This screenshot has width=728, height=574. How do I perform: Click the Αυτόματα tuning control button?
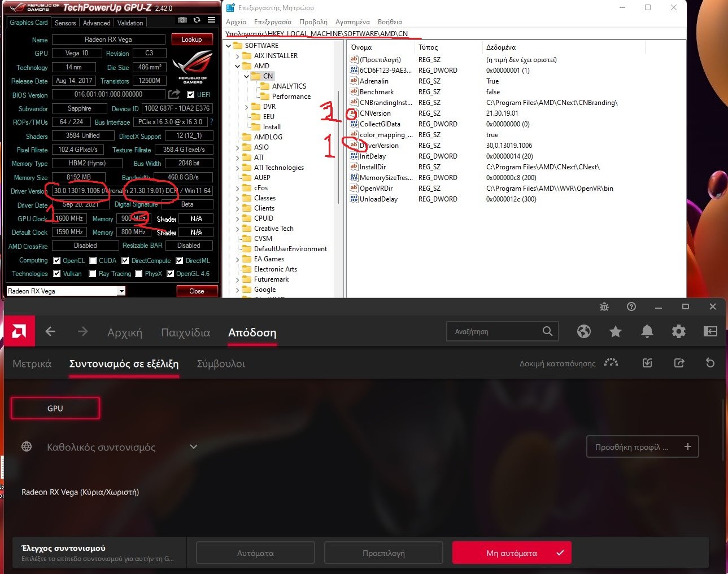coord(255,553)
